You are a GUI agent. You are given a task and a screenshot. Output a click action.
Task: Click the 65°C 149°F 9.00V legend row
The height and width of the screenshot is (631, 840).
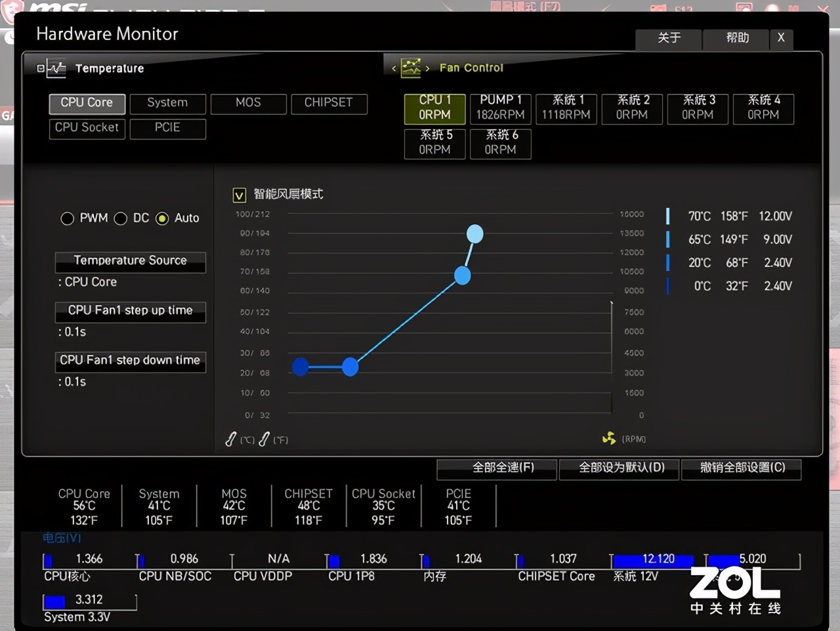point(729,240)
